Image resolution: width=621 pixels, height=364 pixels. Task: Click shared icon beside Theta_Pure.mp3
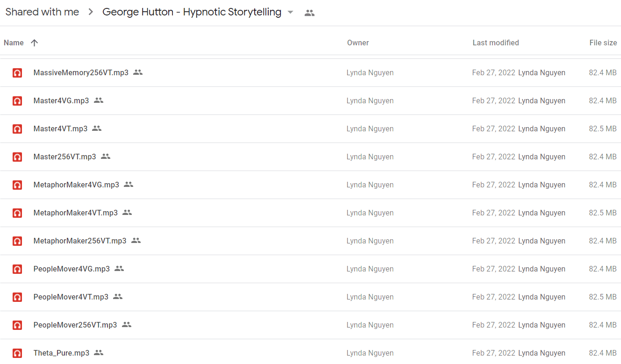[x=99, y=353]
